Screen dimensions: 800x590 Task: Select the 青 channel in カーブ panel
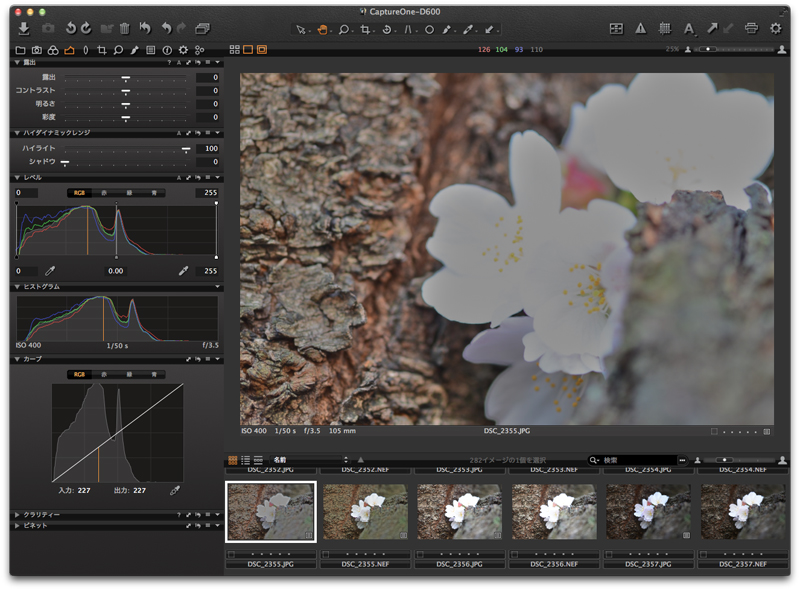coord(153,374)
